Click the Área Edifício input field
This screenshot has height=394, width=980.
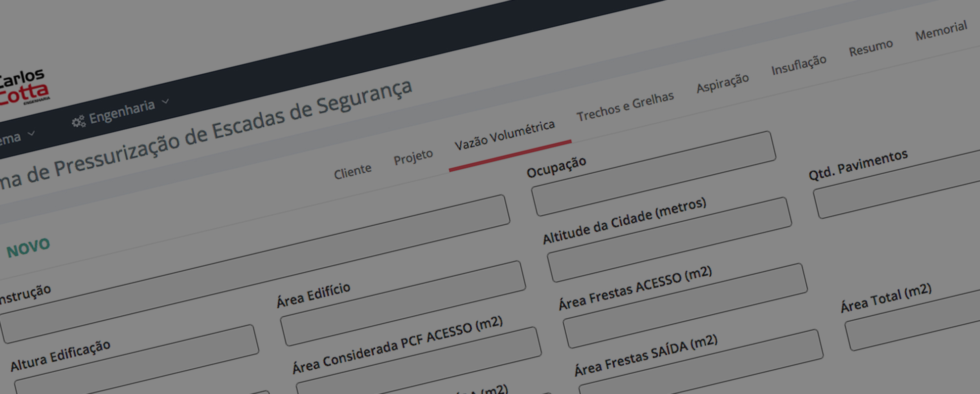click(x=403, y=303)
